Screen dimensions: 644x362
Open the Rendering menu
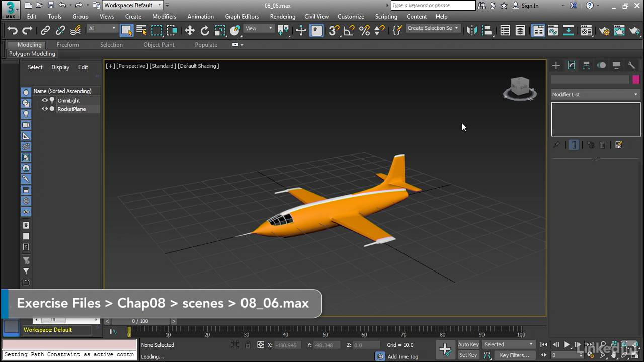pyautogui.click(x=282, y=17)
